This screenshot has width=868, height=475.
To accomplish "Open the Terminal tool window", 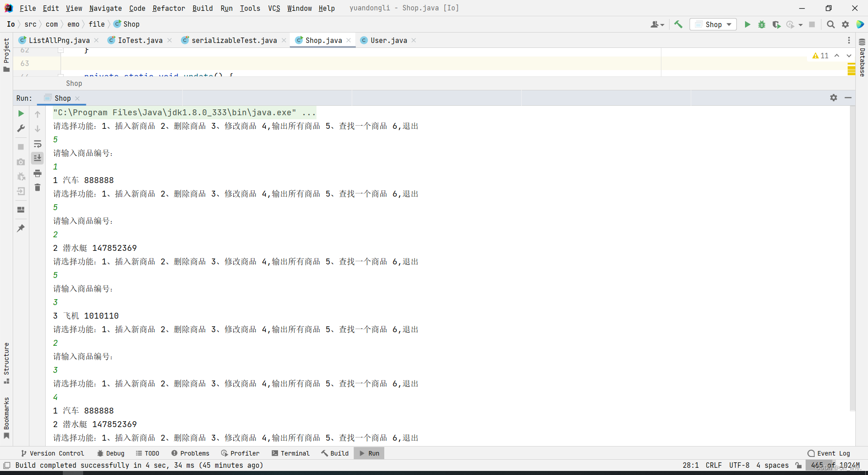I will click(x=291, y=453).
